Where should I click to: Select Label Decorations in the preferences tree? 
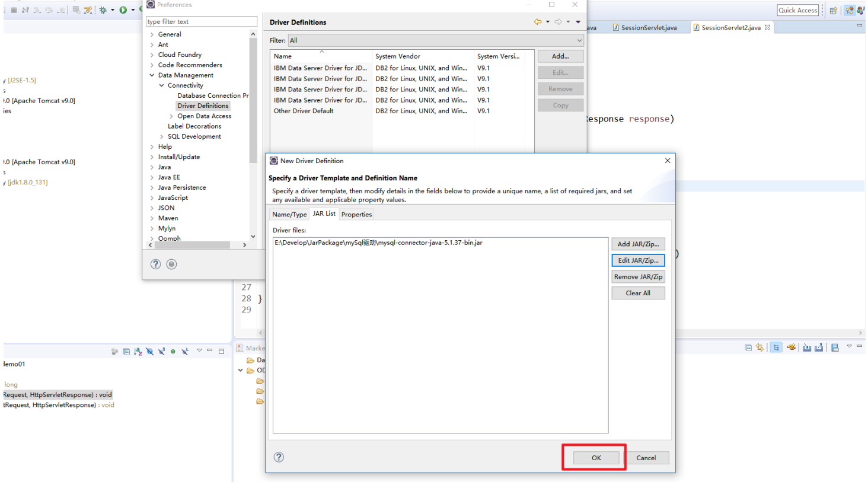coord(194,126)
